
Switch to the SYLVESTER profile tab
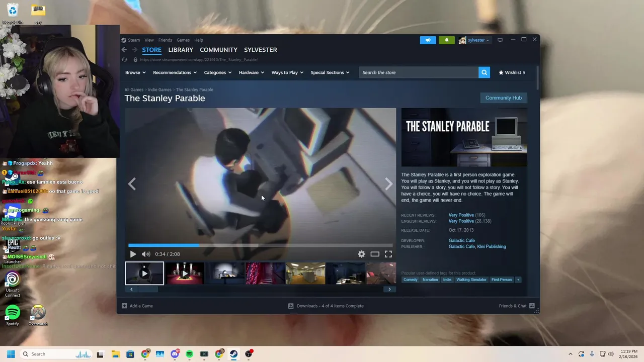point(261,50)
